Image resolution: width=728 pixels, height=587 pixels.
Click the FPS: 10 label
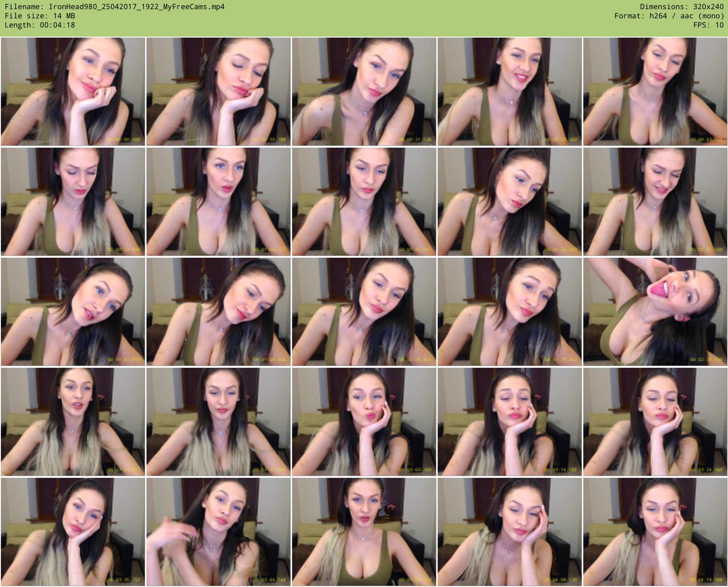coord(708,25)
